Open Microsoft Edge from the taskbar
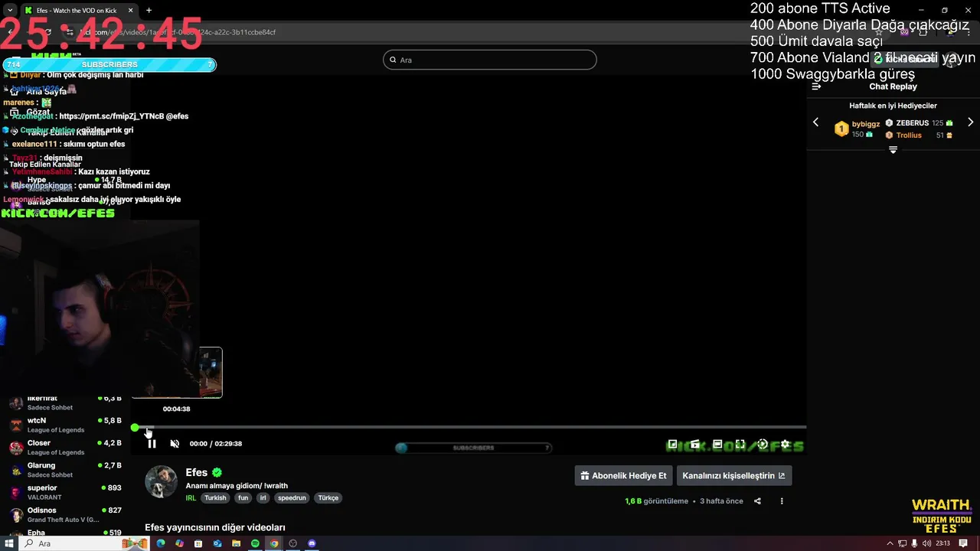980x551 pixels. click(161, 543)
